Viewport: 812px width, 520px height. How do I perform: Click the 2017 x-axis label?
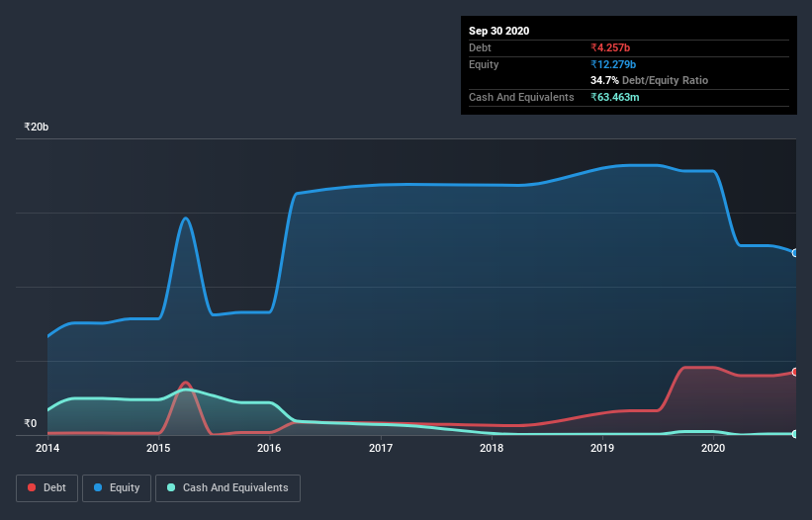pyautogui.click(x=381, y=448)
